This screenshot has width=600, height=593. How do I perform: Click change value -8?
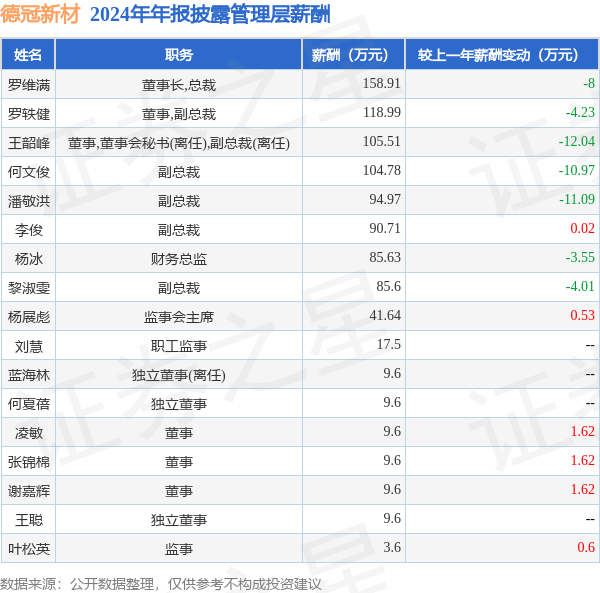click(589, 83)
